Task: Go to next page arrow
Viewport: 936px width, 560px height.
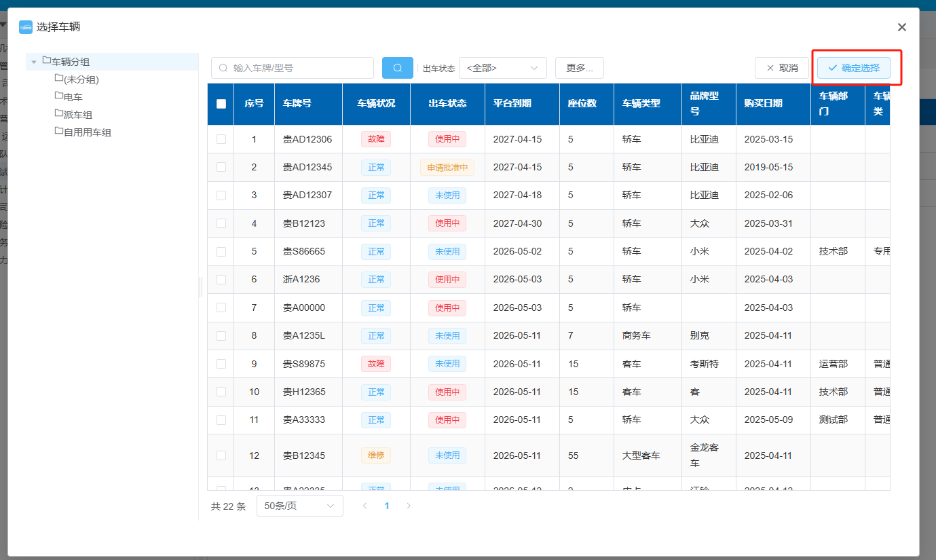Action: pos(409,506)
